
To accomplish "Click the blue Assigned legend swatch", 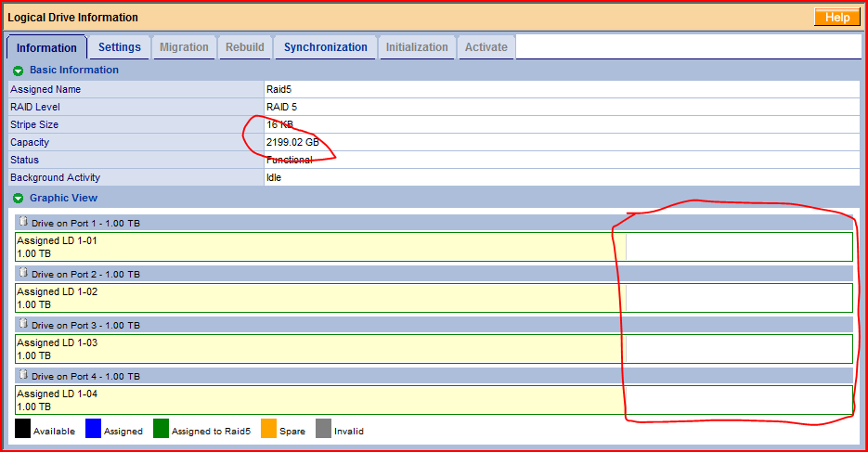I will tap(93, 429).
